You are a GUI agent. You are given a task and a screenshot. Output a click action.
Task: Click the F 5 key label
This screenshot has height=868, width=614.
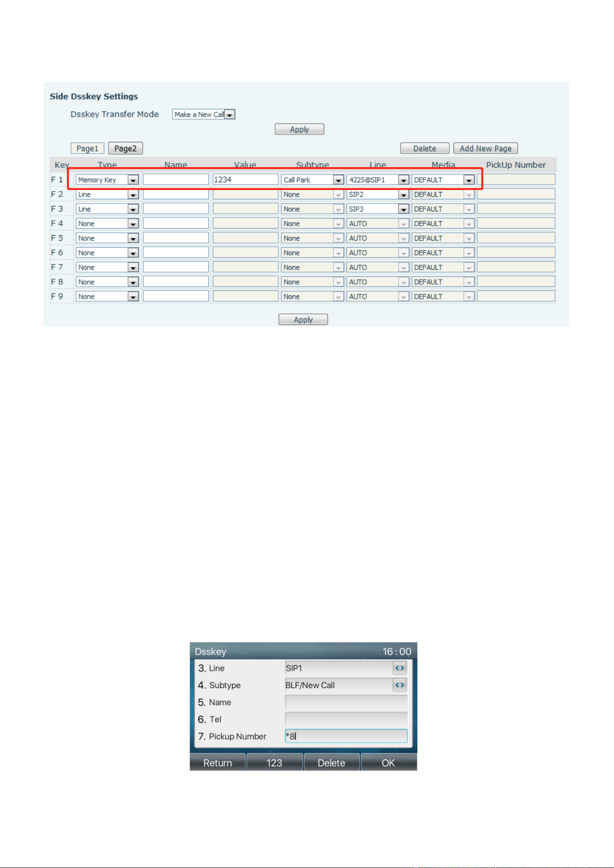coord(57,238)
